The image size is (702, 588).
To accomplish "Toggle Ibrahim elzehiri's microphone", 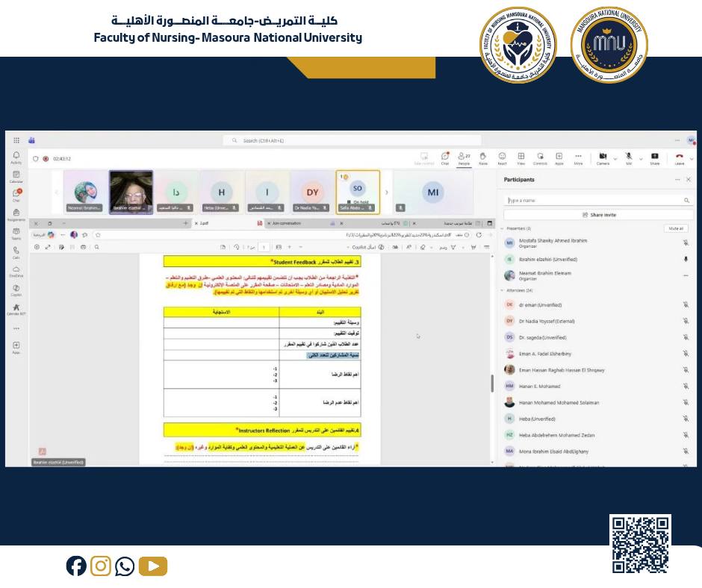I will coord(685,259).
